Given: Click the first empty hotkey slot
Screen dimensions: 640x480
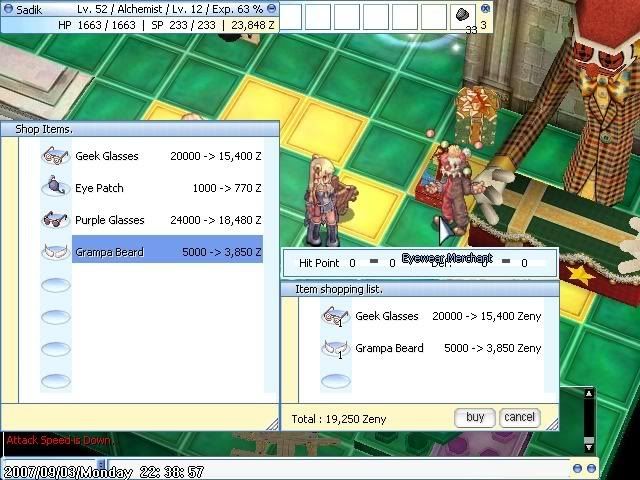Looking at the screenshot, I should pyautogui.click(x=290, y=16).
